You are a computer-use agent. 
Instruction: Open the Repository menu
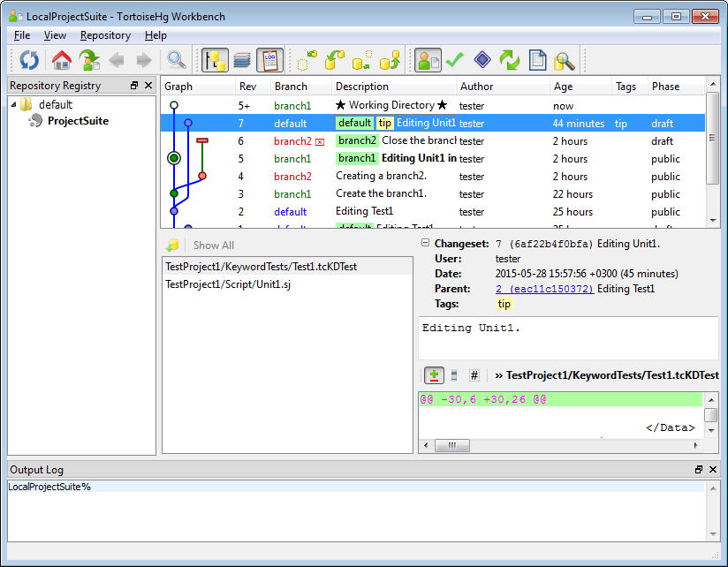pyautogui.click(x=105, y=35)
